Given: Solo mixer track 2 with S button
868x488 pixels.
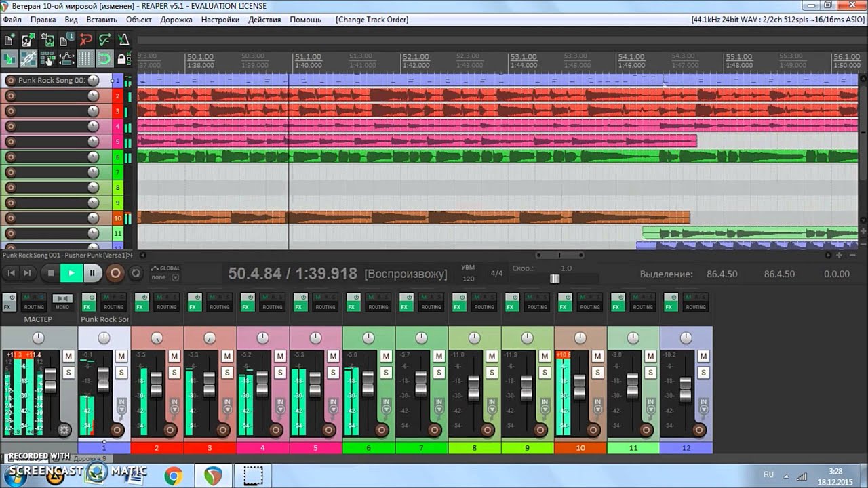Looking at the screenshot, I should point(174,372).
